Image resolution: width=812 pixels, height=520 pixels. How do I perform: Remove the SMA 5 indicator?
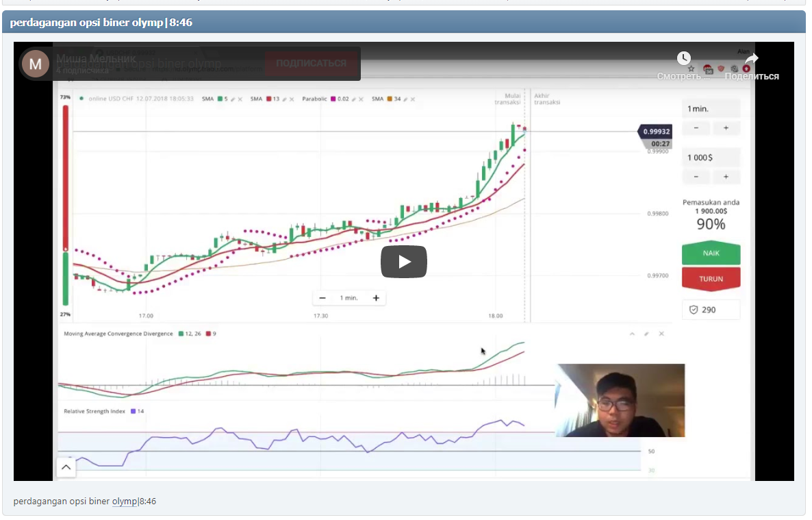(x=240, y=99)
